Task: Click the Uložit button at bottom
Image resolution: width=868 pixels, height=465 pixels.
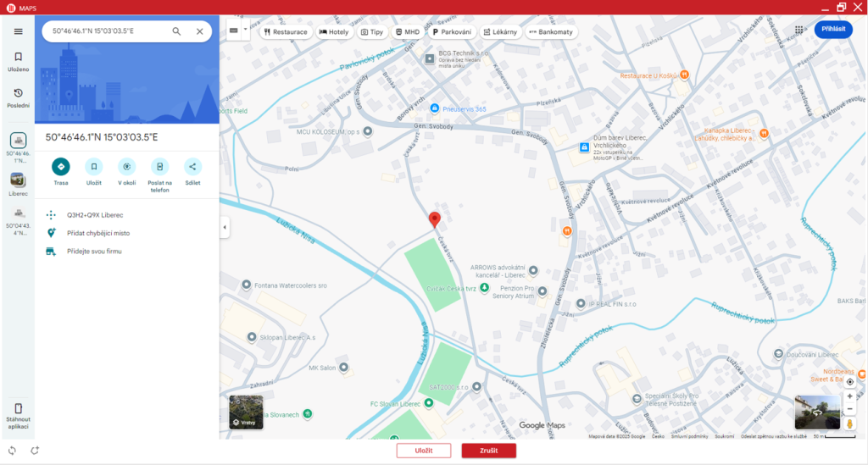Action: tap(424, 451)
